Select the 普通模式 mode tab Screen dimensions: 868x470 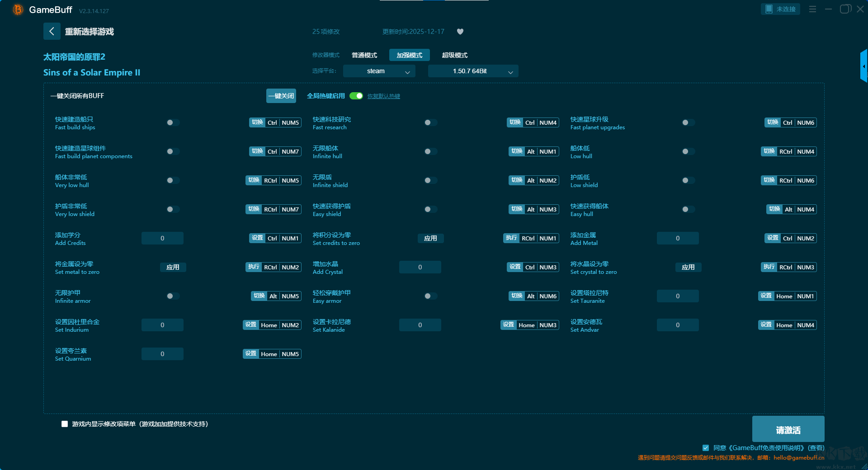click(364, 55)
